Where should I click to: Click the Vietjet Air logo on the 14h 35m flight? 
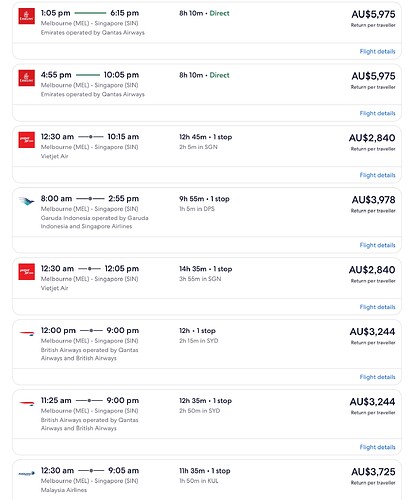[x=27, y=271]
